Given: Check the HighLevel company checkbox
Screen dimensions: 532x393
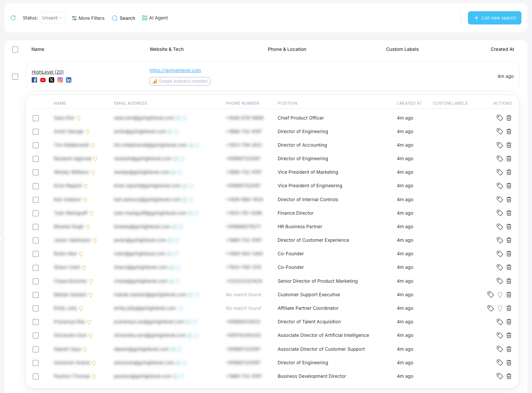Looking at the screenshot, I should click(15, 77).
